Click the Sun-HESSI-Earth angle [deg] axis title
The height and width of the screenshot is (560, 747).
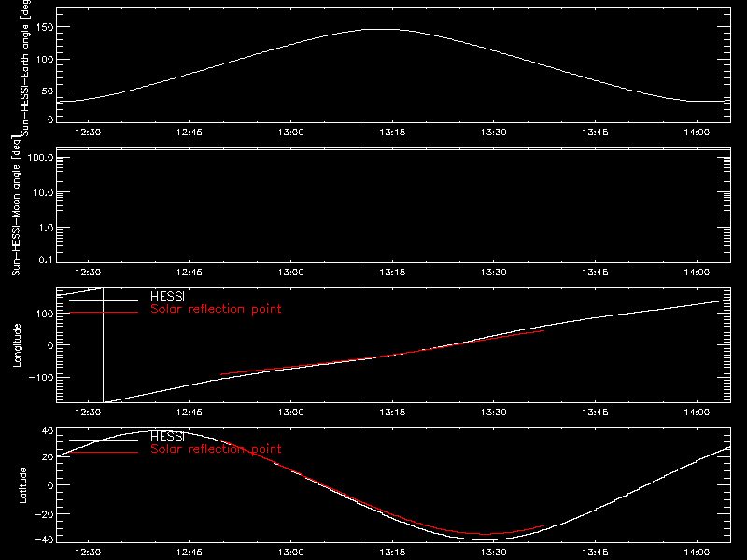click(x=25, y=68)
